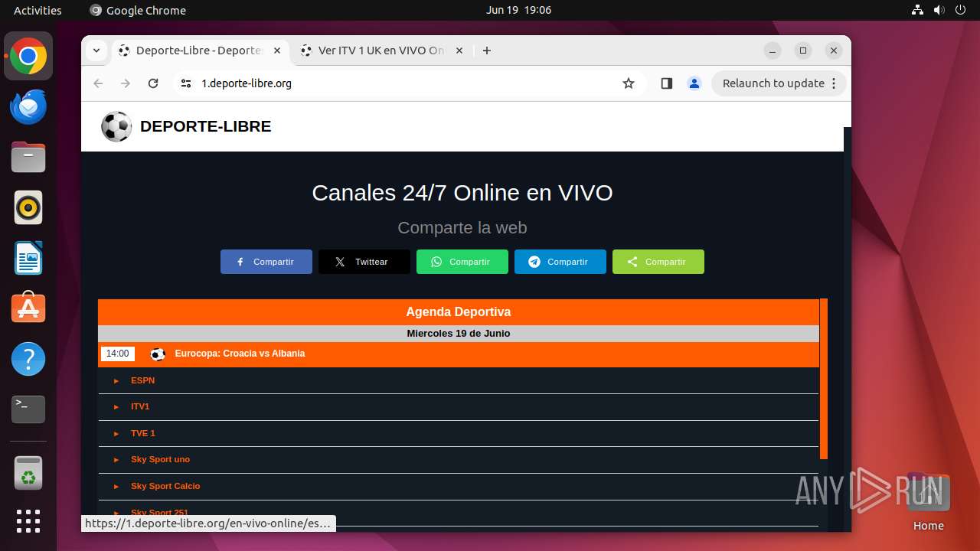View site information icon in address bar
This screenshot has height=551, width=980.
coord(186,83)
